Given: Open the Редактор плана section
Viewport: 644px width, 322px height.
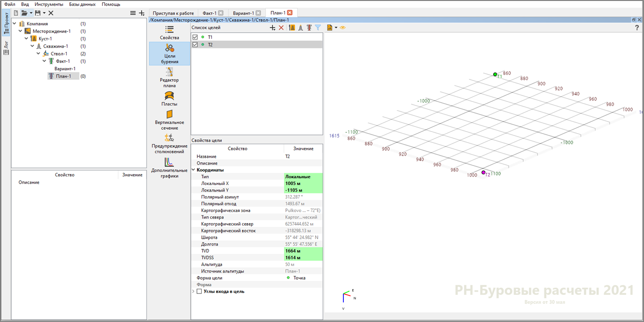Looking at the screenshot, I should pos(169,78).
